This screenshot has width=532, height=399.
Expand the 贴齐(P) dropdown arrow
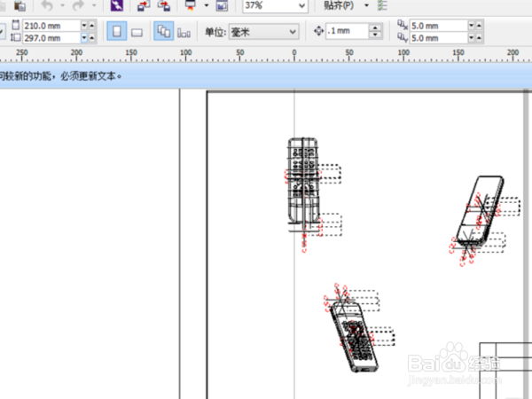[x=366, y=6]
